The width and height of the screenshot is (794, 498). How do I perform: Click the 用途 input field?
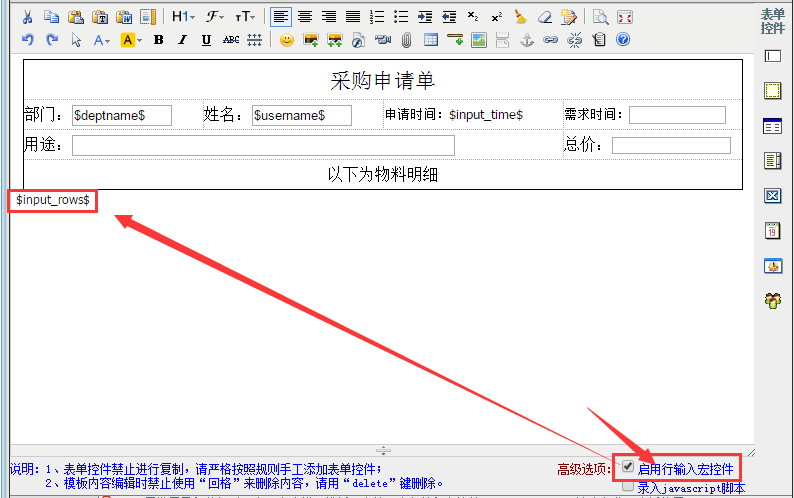tap(263, 146)
